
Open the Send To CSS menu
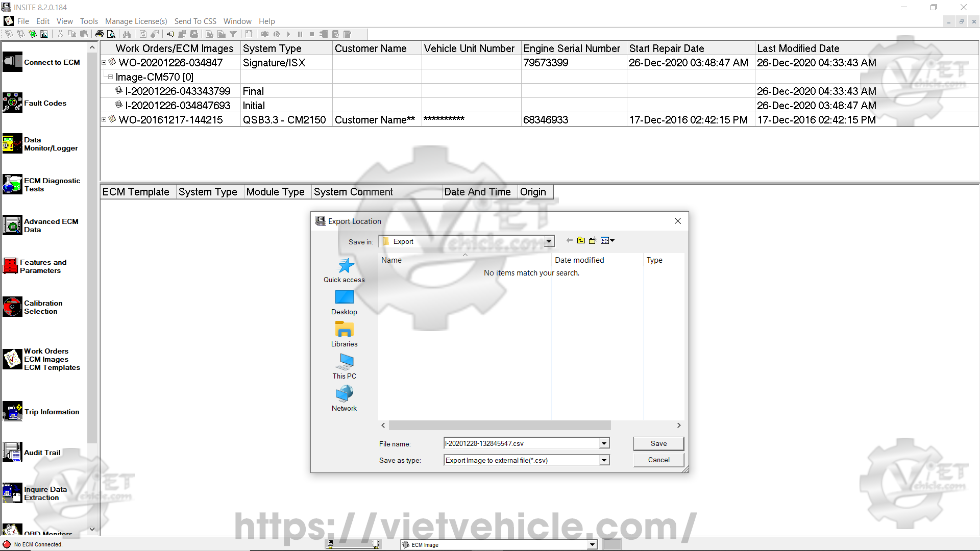(x=195, y=21)
